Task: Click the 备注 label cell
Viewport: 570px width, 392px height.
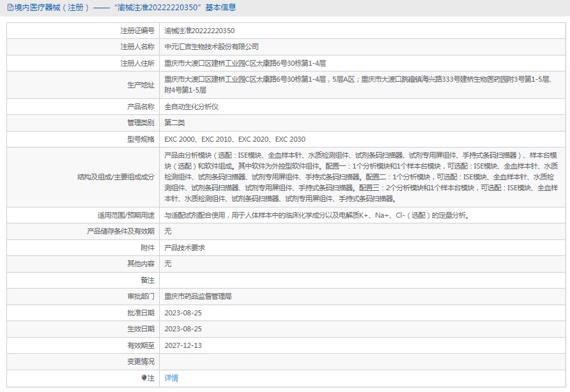Action: [83, 280]
